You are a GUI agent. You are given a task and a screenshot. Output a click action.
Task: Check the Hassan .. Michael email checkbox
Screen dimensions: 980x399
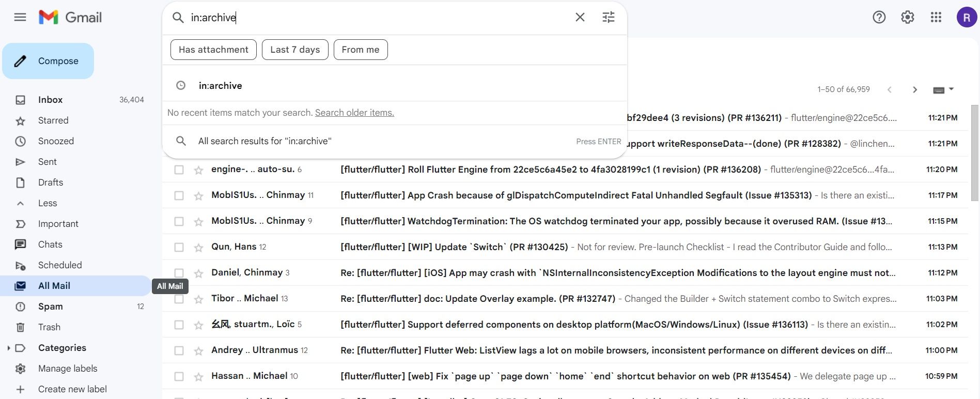tap(179, 377)
